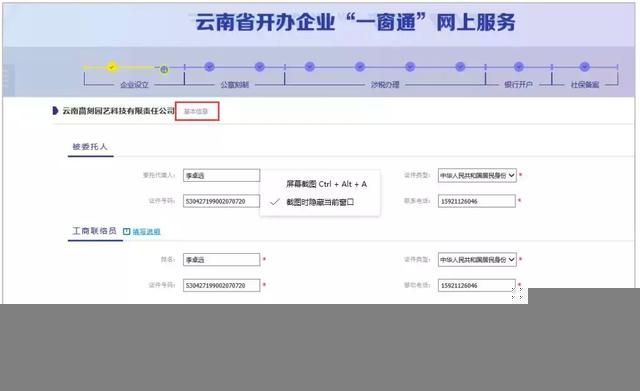The image size is (640, 391).
Task: Click the yellow completed step marker under 企业设立
Action: point(111,67)
